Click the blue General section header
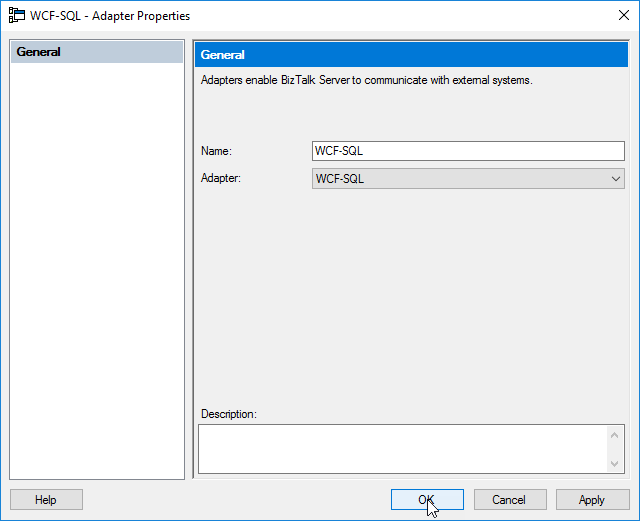The image size is (640, 521). pos(411,55)
